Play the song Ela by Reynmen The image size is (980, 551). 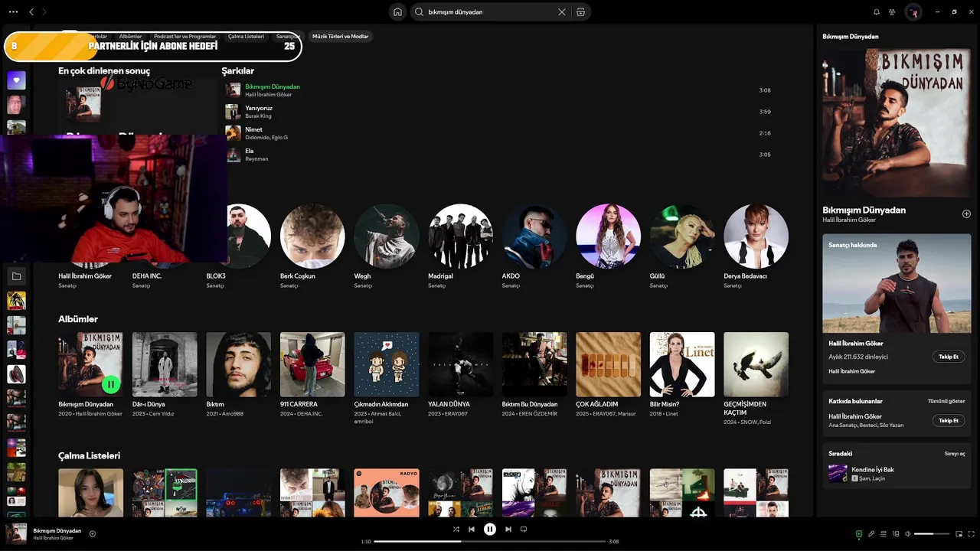point(498,155)
